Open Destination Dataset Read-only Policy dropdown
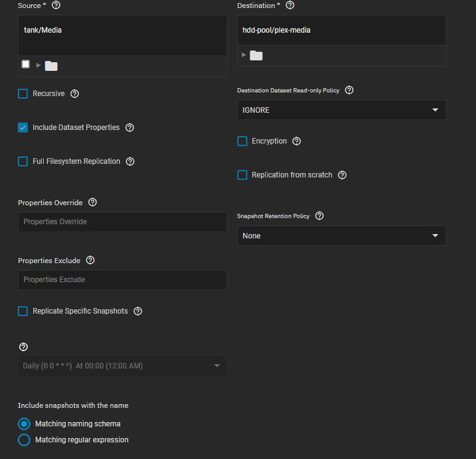 (341, 110)
